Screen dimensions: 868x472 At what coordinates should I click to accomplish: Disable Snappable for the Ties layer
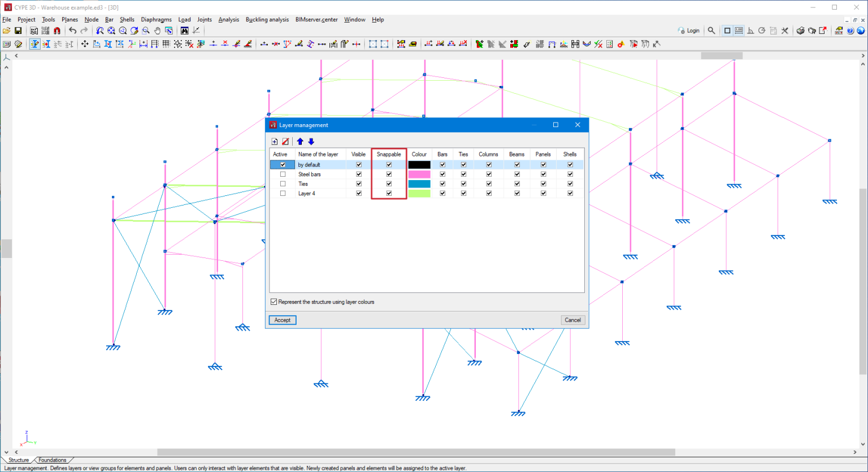point(389,183)
